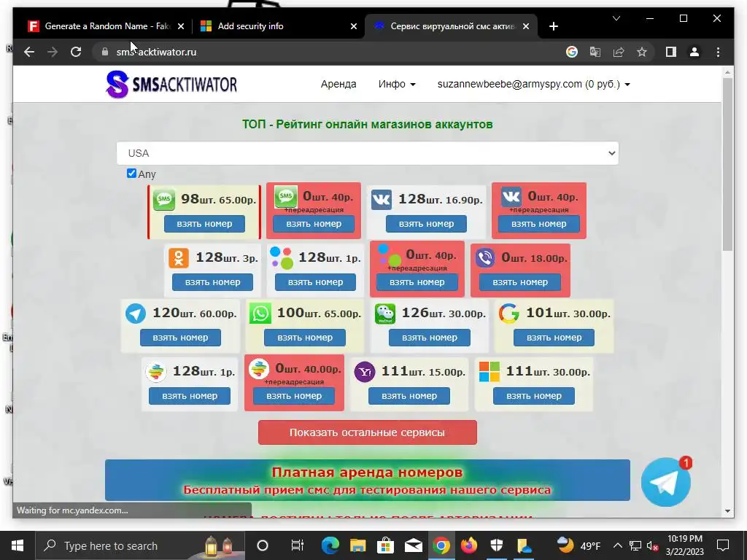Select the Сервис виртуальной смс tab
The width and height of the screenshot is (747, 560).
(x=451, y=26)
